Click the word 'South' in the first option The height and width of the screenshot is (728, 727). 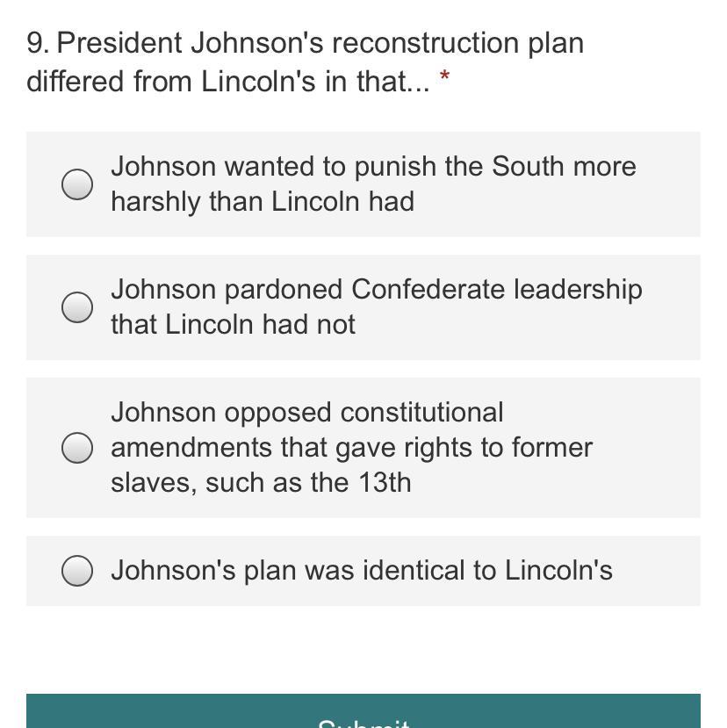click(528, 166)
